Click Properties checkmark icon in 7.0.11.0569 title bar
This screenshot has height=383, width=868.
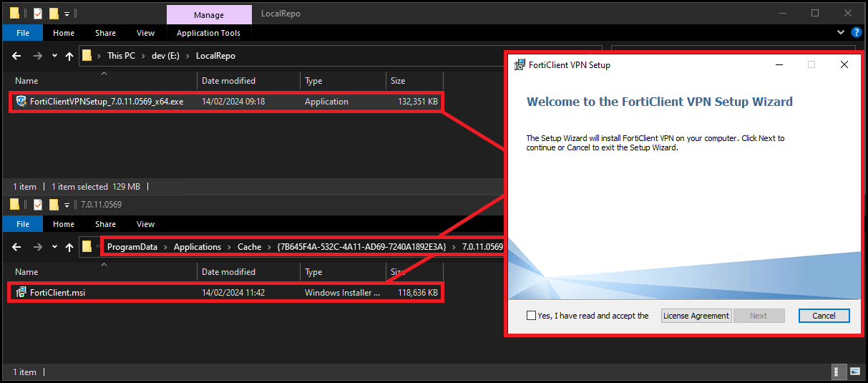click(x=38, y=205)
